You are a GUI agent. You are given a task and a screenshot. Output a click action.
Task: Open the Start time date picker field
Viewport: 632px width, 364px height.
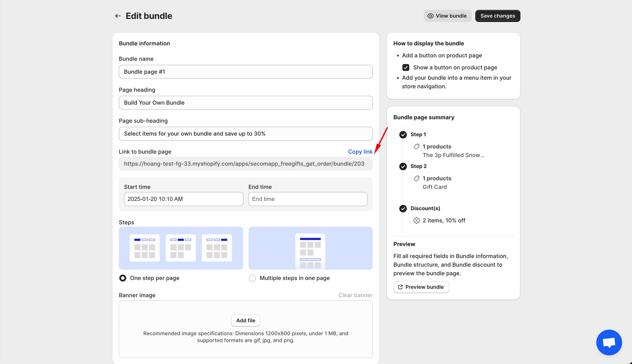(184, 199)
